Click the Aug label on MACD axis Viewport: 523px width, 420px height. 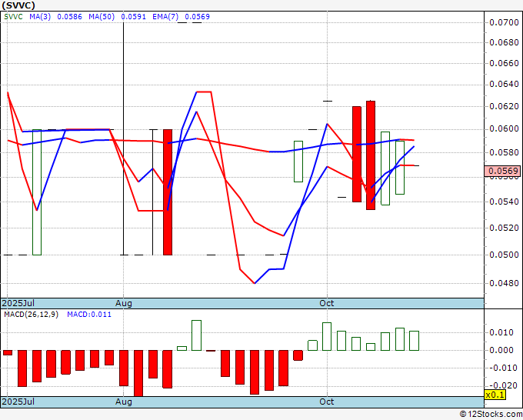coord(124,402)
